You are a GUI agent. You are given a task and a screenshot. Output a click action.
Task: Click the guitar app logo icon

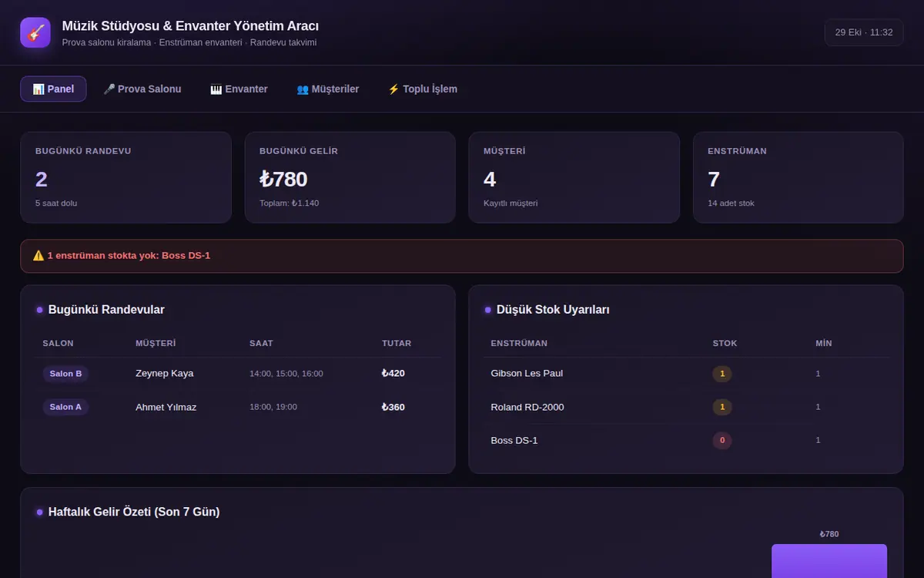tap(35, 32)
